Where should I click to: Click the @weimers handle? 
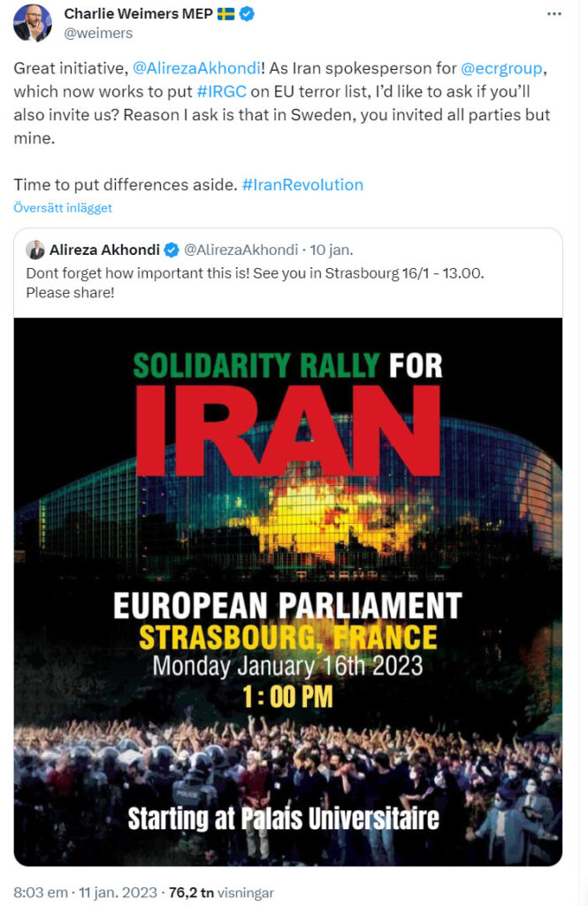[x=98, y=34]
